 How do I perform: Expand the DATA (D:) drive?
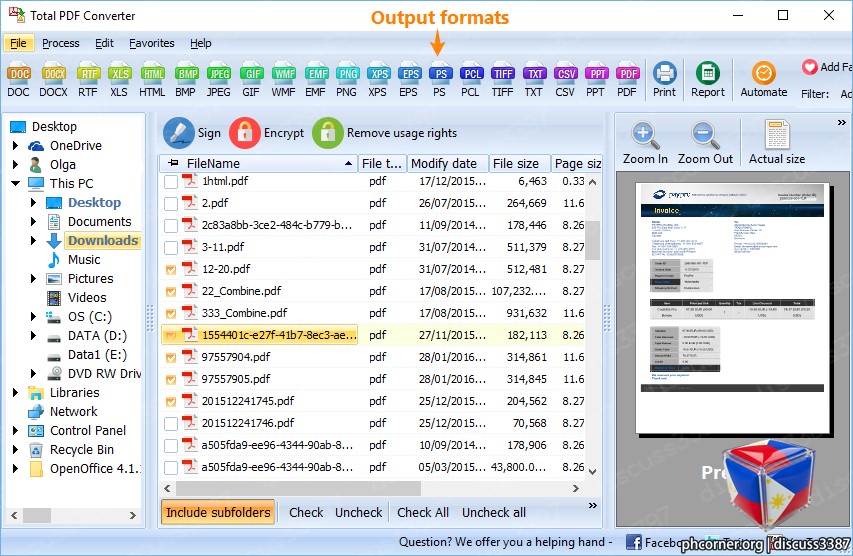(34, 336)
